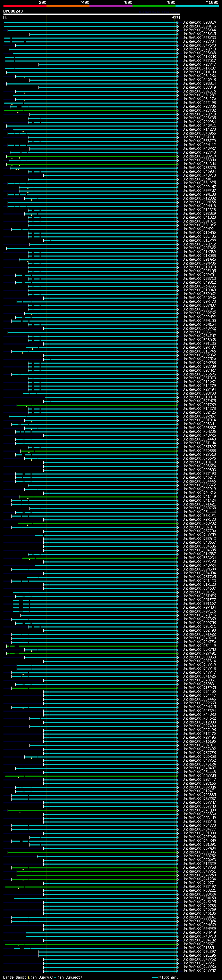Select the UniRef100_B3G0G4 label
This screenshot has height=980, width=222.
coord(199,558)
